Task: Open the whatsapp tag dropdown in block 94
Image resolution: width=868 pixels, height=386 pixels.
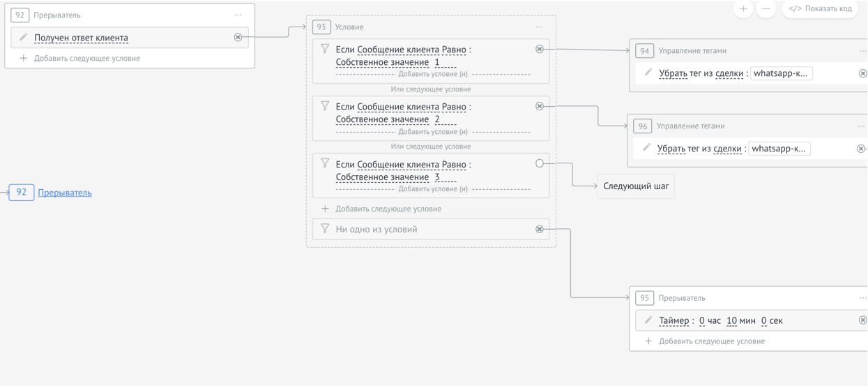Action: click(782, 73)
